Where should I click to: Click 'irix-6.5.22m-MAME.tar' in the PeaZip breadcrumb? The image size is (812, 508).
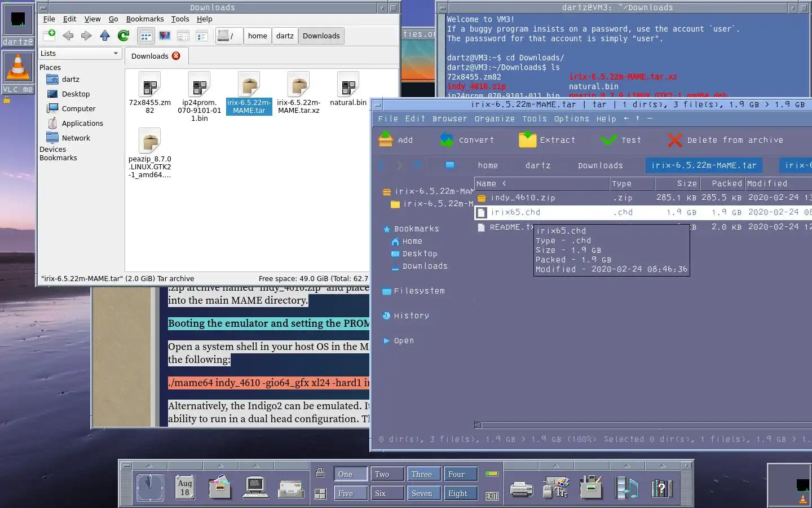pos(704,165)
